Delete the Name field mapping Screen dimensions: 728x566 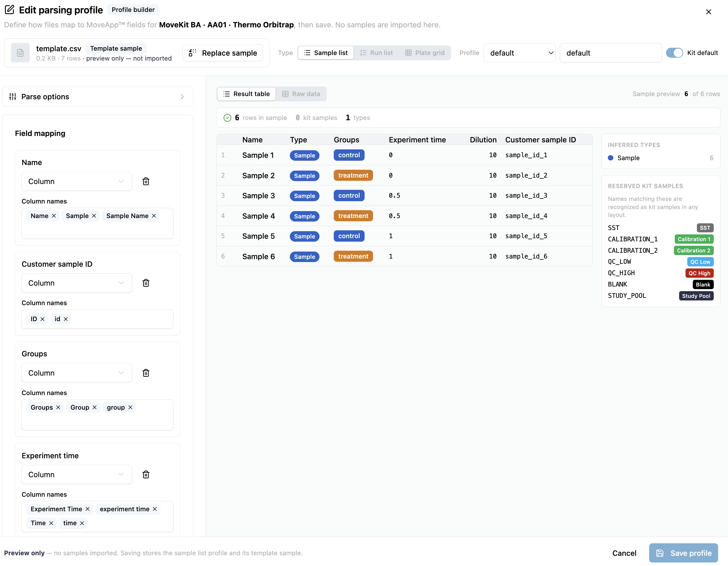pos(146,181)
